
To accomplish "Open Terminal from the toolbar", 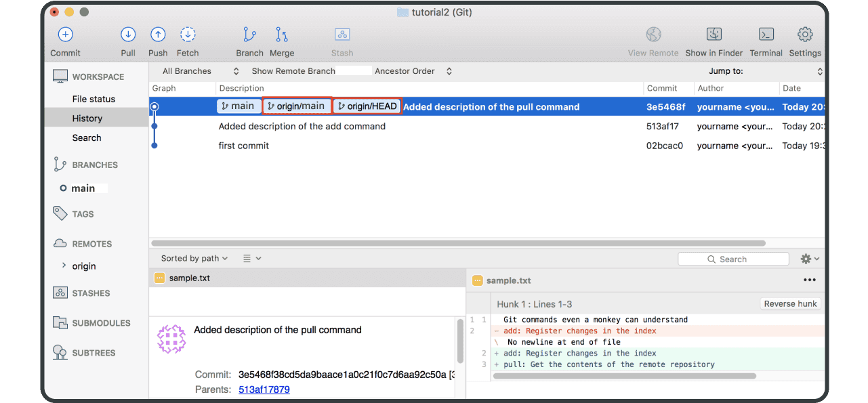I will [766, 35].
